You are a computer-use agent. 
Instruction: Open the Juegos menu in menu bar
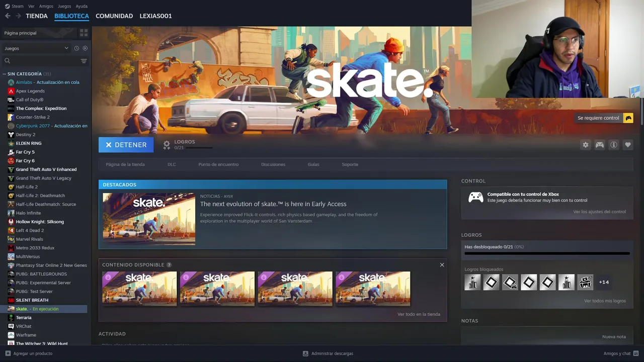pyautogui.click(x=64, y=6)
